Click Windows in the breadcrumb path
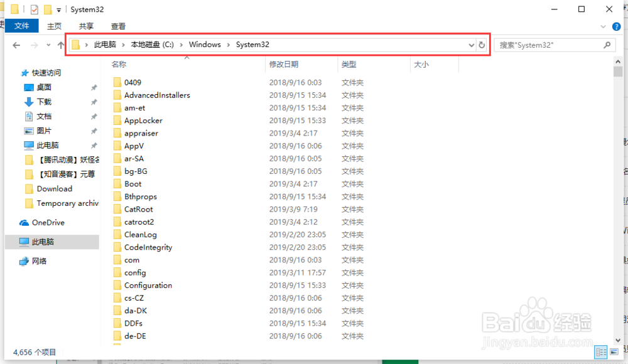This screenshot has height=364, width=628. point(204,45)
